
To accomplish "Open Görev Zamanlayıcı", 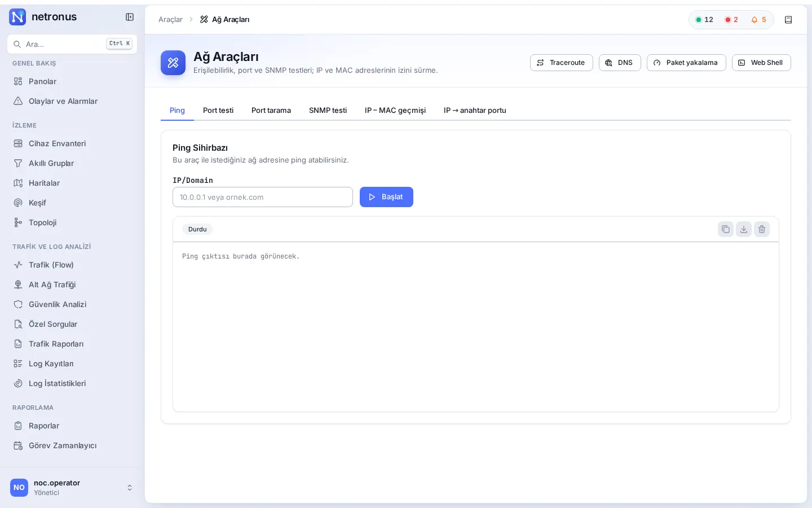I will [x=72, y=445].
